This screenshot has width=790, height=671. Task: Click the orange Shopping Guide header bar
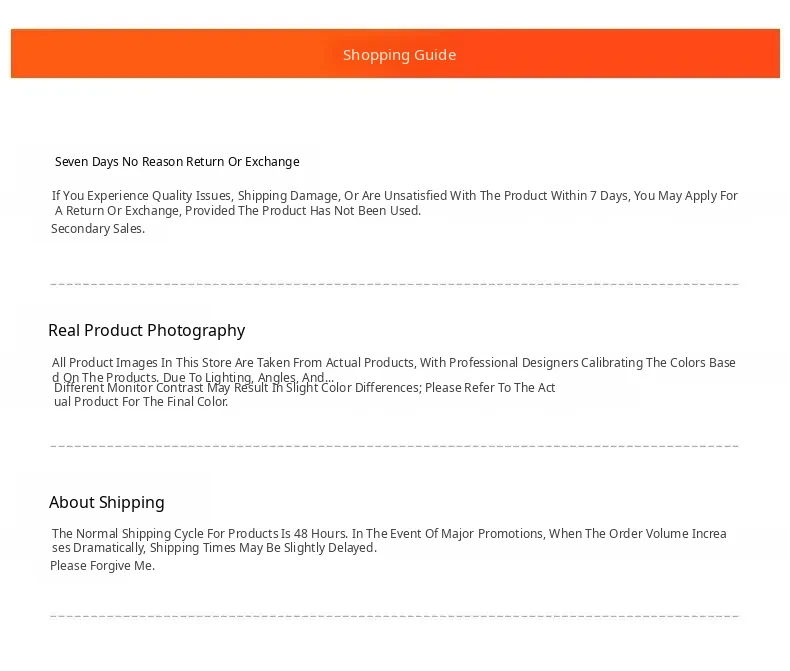395,53
